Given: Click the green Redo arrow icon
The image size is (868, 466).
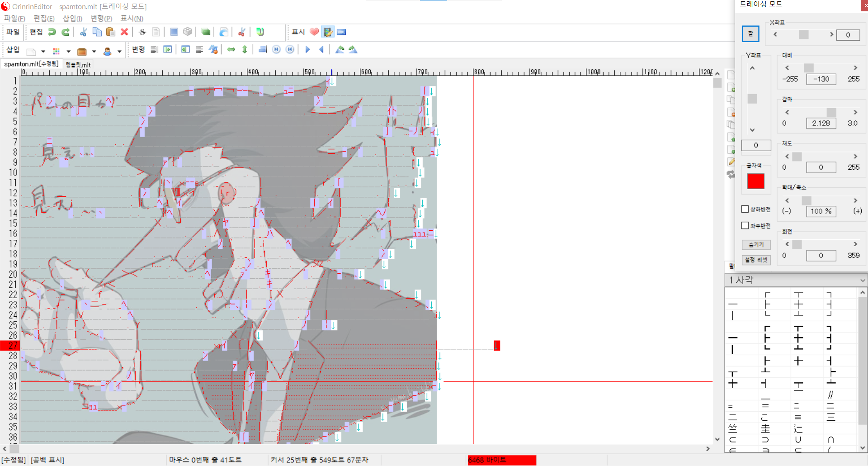Looking at the screenshot, I should (x=66, y=32).
